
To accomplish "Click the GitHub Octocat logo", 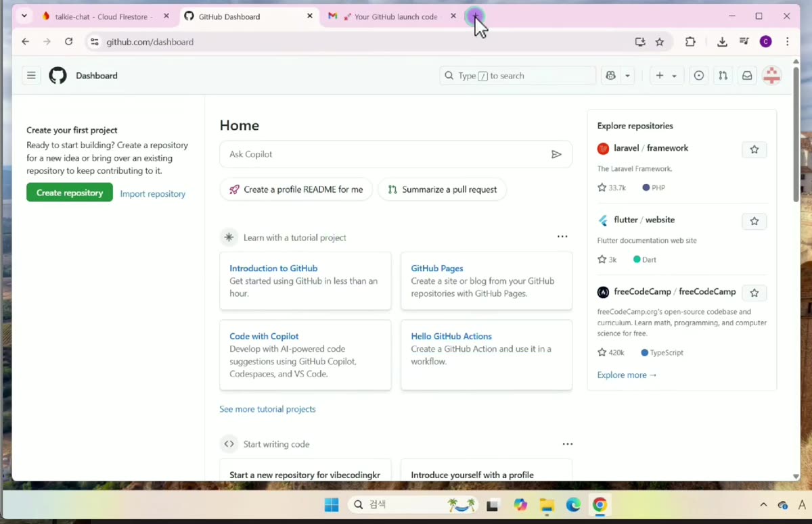I will 58,76.
